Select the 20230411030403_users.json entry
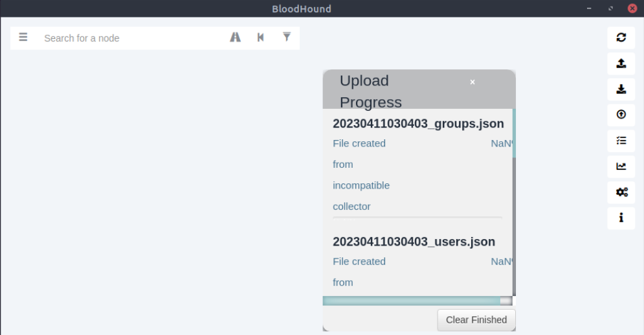Screen dimensions: 644x335 [414, 242]
